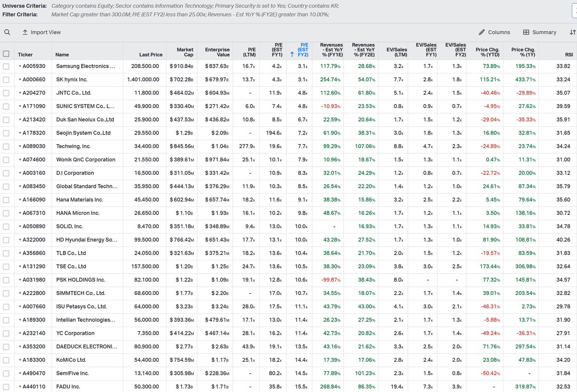Click the ascending sort arrow on P/E EST FY2
Viewport: 577px width, 392px height.
[292, 54]
